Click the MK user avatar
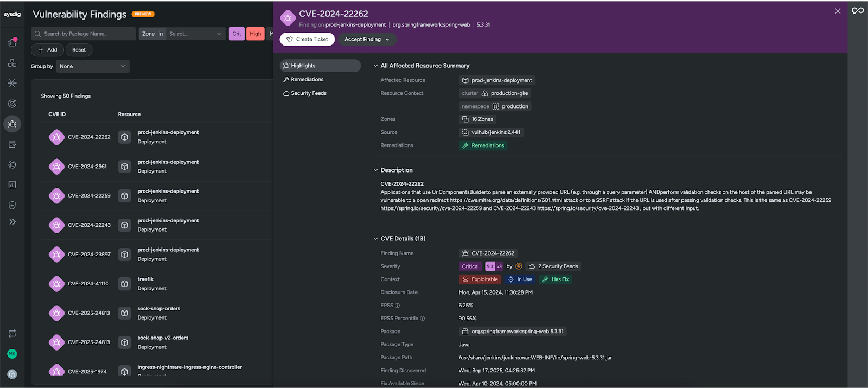Viewport: 868px width, 388px height. tap(12, 354)
